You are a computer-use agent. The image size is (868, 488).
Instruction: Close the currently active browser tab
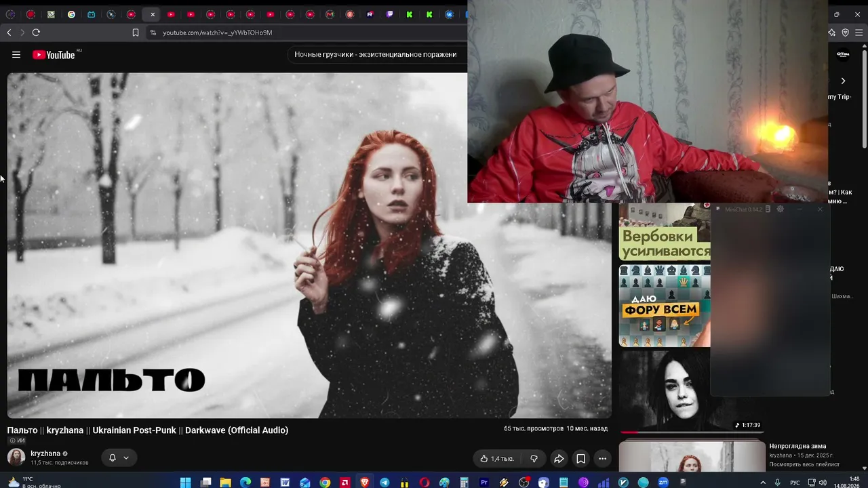tap(153, 14)
